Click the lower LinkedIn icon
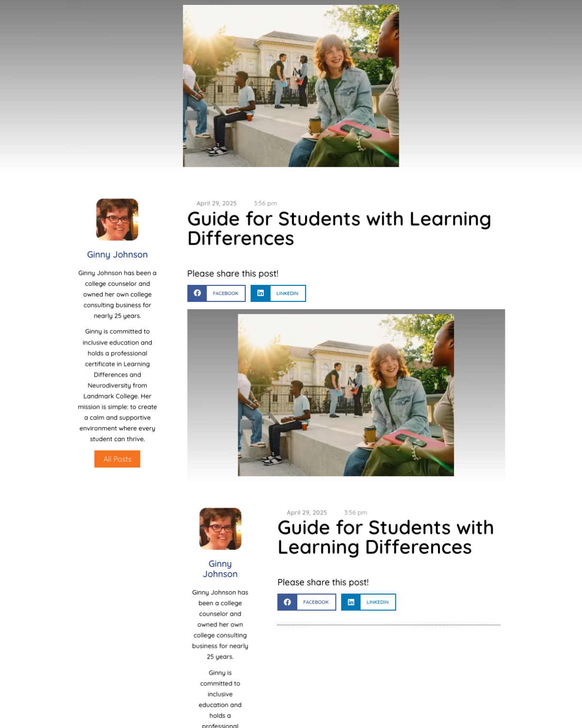582x728 pixels. point(351,602)
